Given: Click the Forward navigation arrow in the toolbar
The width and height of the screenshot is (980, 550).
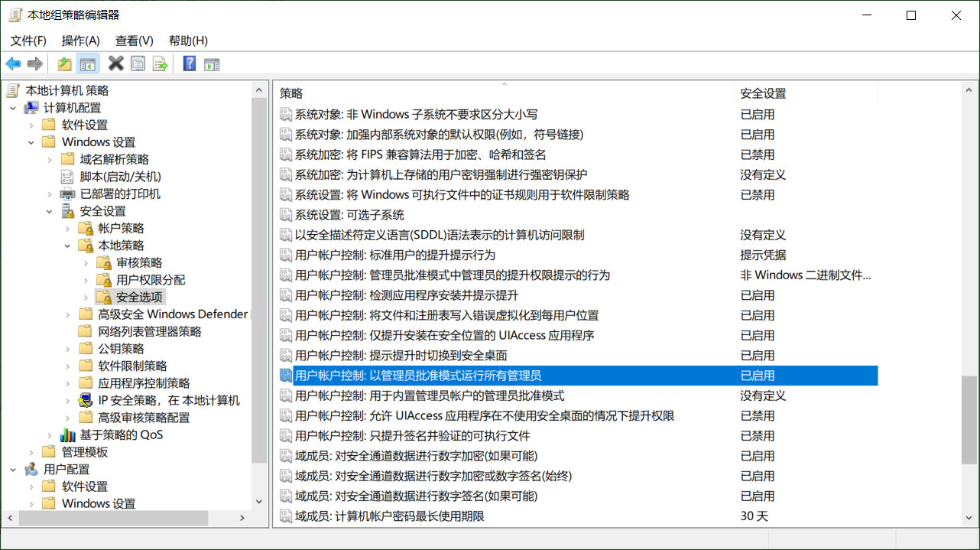Looking at the screenshot, I should pyautogui.click(x=34, y=63).
